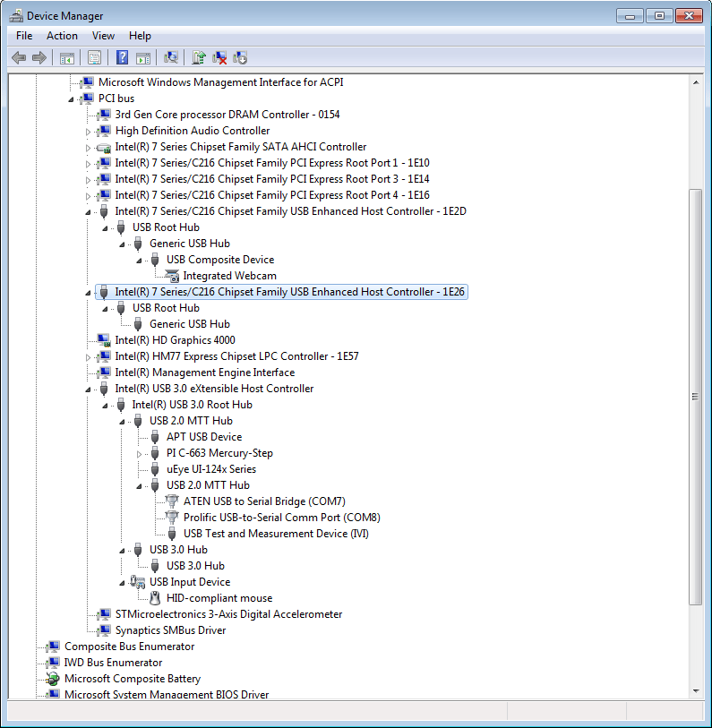Click the Intel HD Graphics 4000 display icon
This screenshot has height=728, width=712.
[104, 340]
